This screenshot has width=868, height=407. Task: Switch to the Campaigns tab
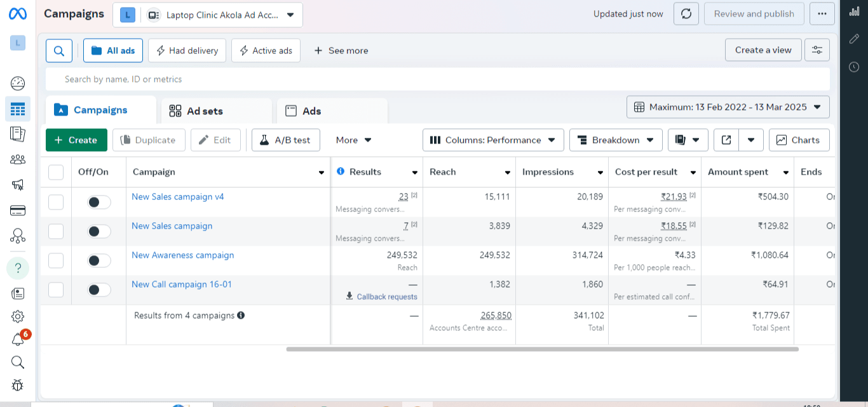101,110
